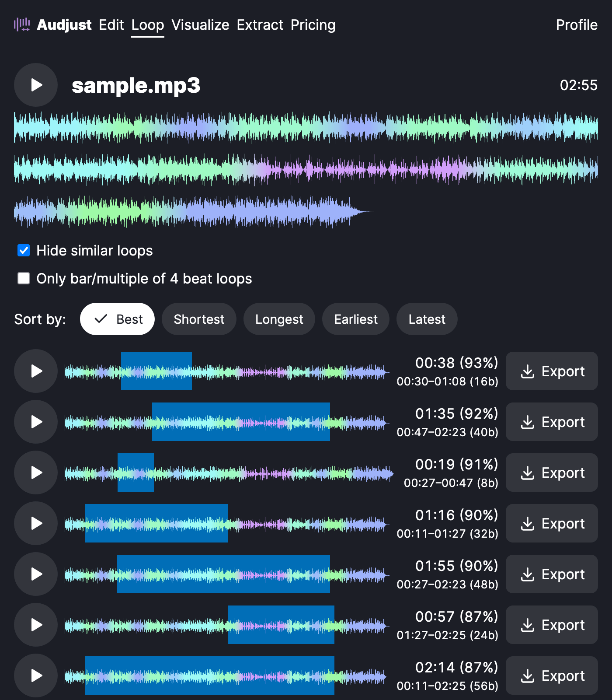The width and height of the screenshot is (612, 700).
Task: Seek in first row of main waveform
Action: coord(306,127)
